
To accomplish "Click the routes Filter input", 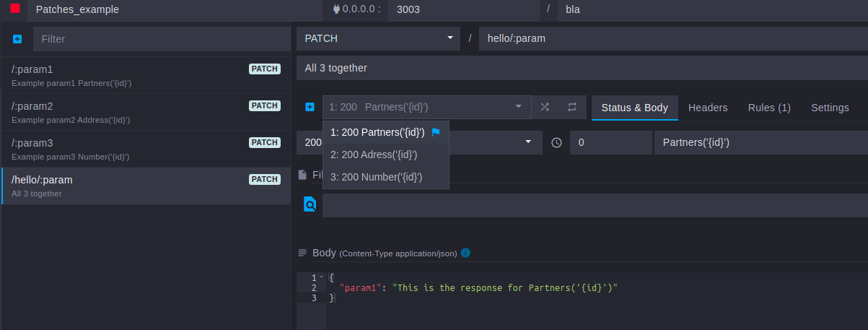I will tap(162, 39).
